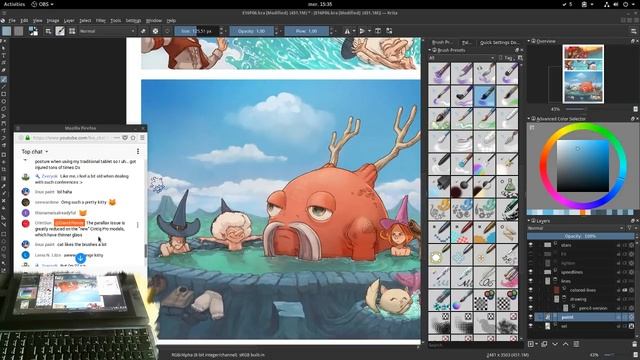The width and height of the screenshot is (640, 360).
Task: Click the layer Opacity slider
Action: pos(580,236)
